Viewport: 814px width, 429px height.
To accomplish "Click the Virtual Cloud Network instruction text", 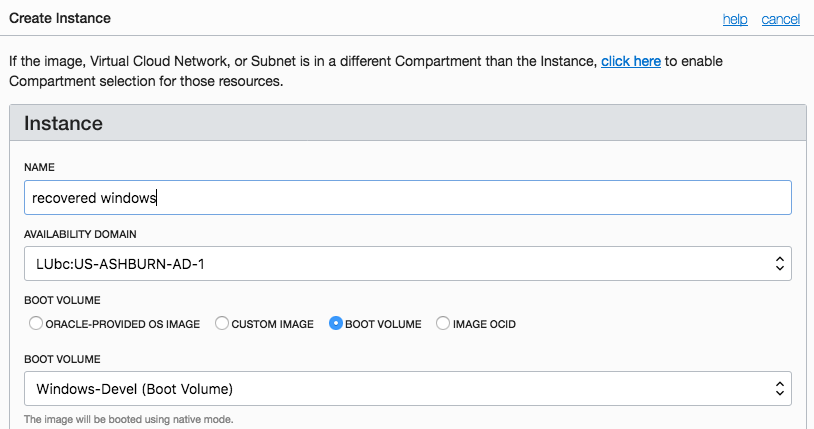I will (x=300, y=62).
